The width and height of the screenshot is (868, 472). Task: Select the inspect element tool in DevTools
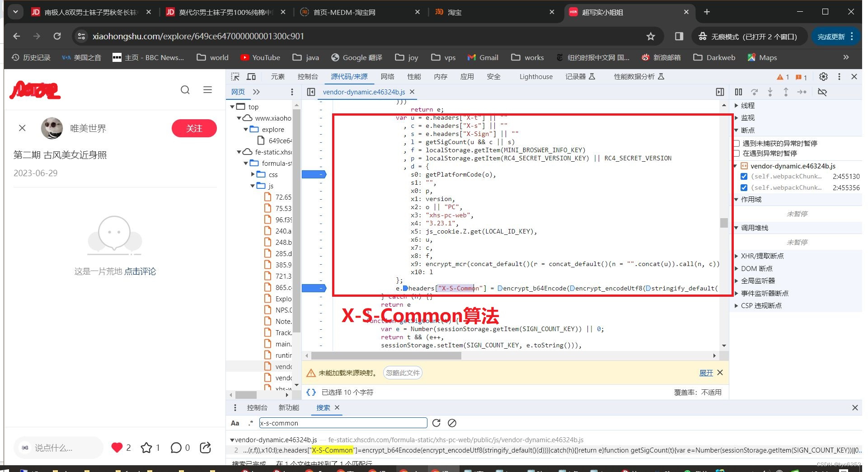click(x=235, y=77)
